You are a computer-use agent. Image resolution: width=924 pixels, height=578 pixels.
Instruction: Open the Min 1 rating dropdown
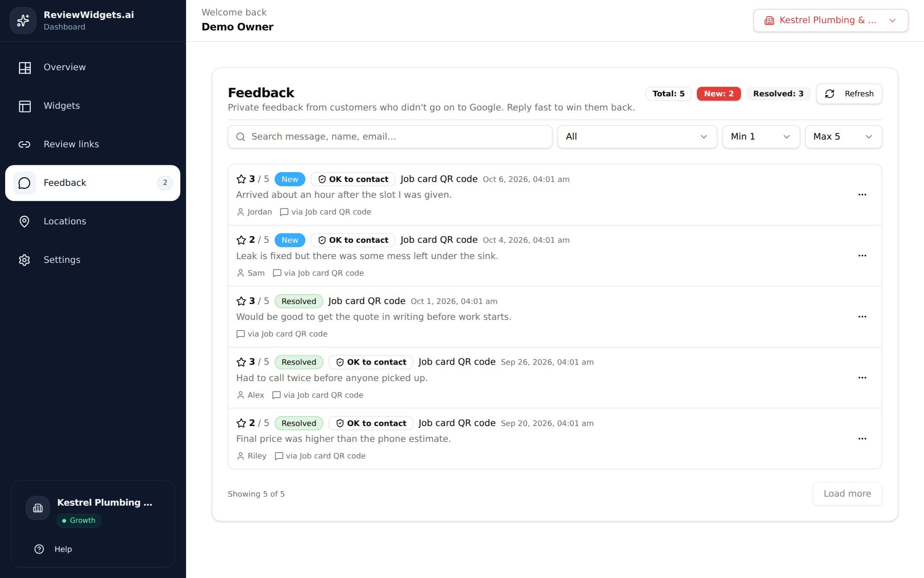761,137
